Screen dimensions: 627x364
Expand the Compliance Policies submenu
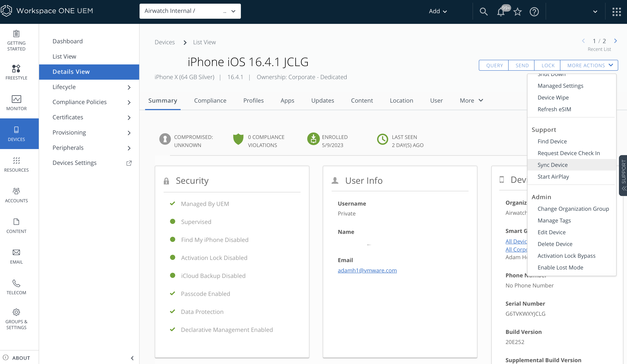coord(129,102)
